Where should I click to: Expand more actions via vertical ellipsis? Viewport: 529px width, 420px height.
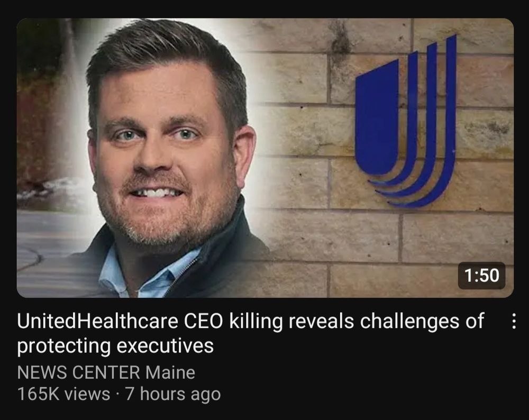tap(513, 321)
